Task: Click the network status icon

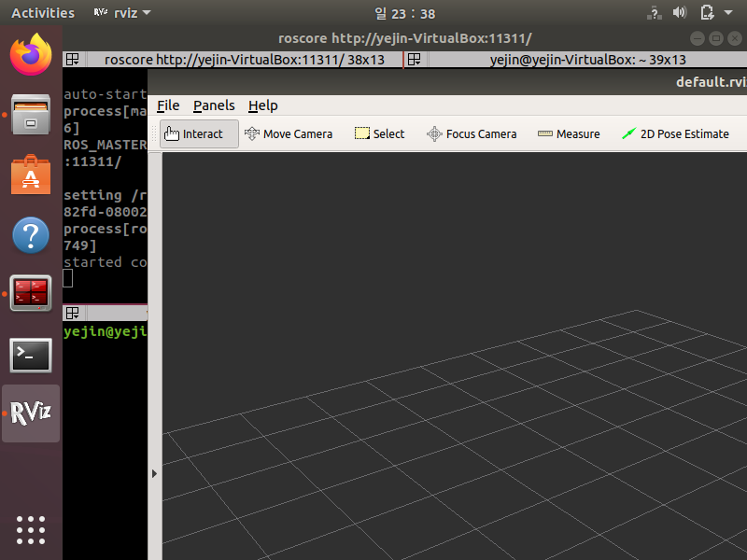Action: coord(655,13)
